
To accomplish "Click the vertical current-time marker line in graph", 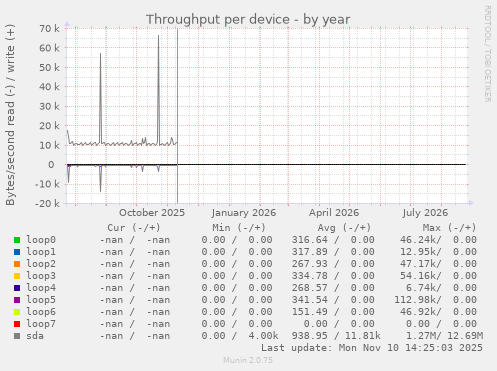I will click(177, 116).
